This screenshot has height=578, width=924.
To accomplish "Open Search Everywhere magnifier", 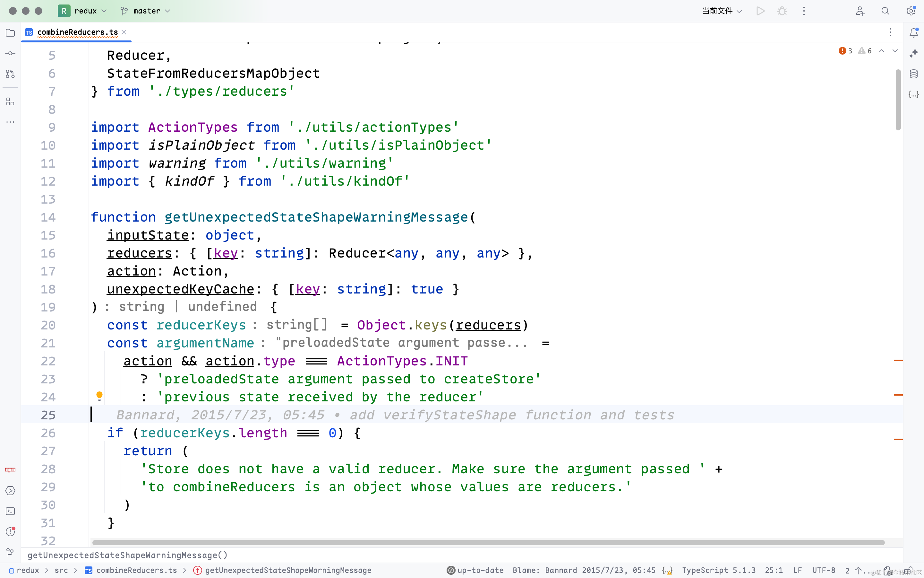I will click(x=886, y=11).
